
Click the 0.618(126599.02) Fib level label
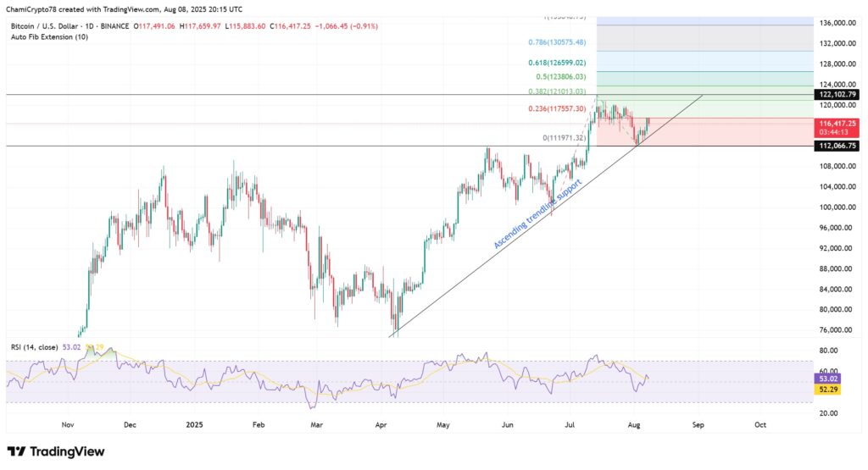click(556, 63)
